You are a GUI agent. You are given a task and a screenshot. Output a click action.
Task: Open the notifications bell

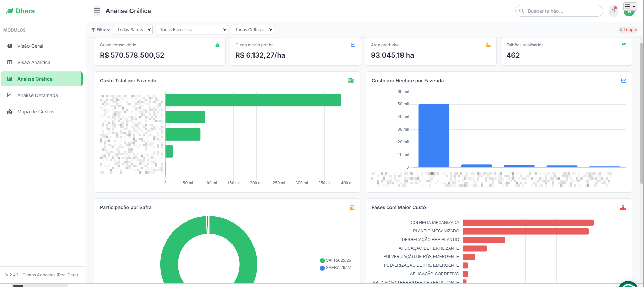(613, 11)
